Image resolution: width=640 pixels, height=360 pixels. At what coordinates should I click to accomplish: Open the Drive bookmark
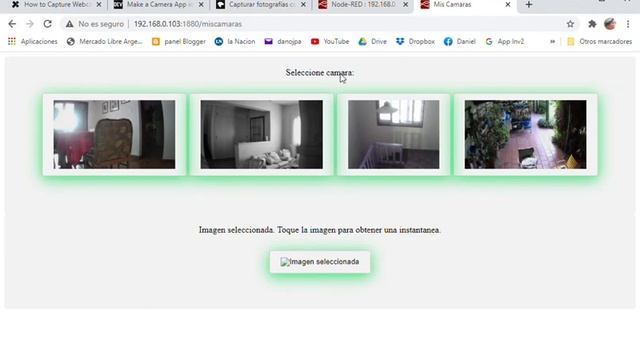[x=372, y=42]
